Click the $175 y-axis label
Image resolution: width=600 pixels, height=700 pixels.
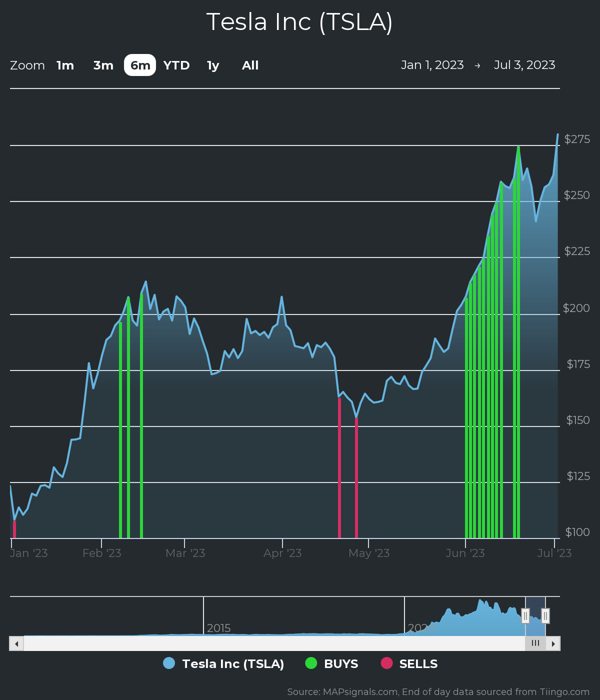point(578,364)
